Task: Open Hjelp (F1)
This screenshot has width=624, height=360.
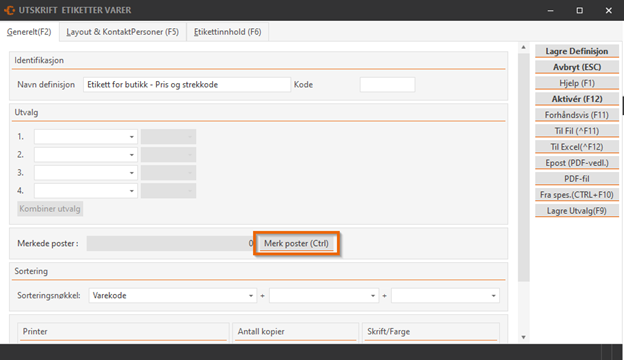Action: click(577, 83)
